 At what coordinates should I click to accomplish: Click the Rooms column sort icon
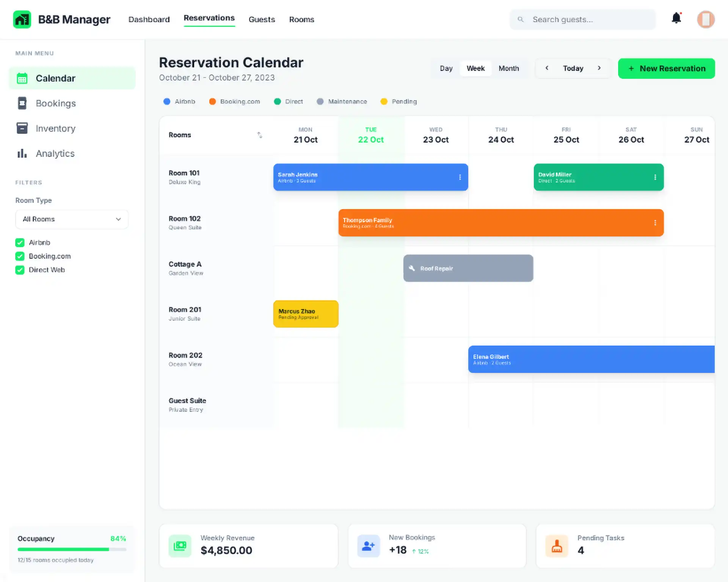(x=260, y=135)
